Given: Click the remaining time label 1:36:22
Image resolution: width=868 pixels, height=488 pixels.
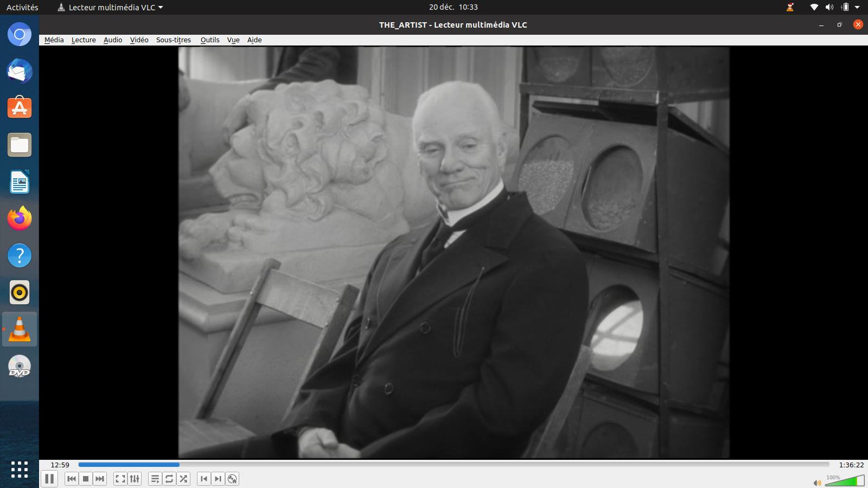Looking at the screenshot, I should pyautogui.click(x=851, y=465).
